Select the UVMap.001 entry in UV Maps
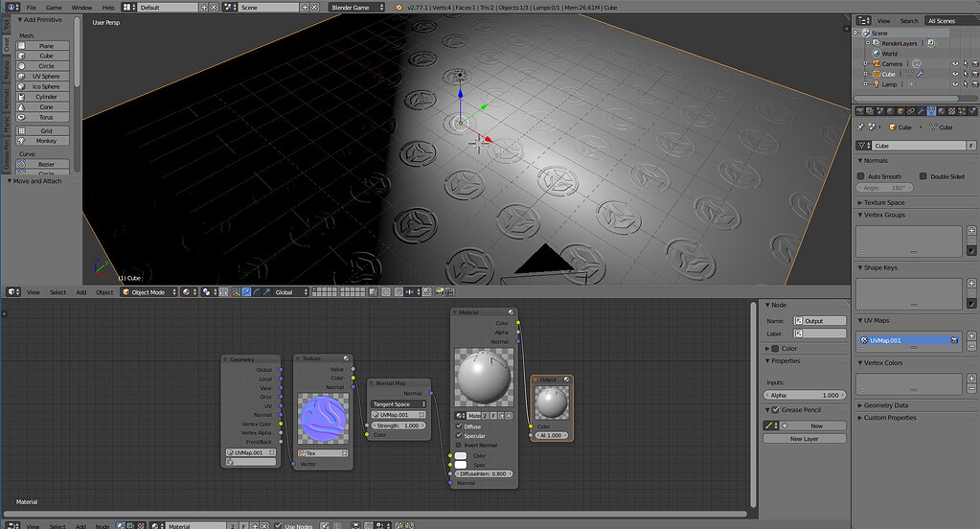Viewport: 980px width, 529px height. [908, 340]
